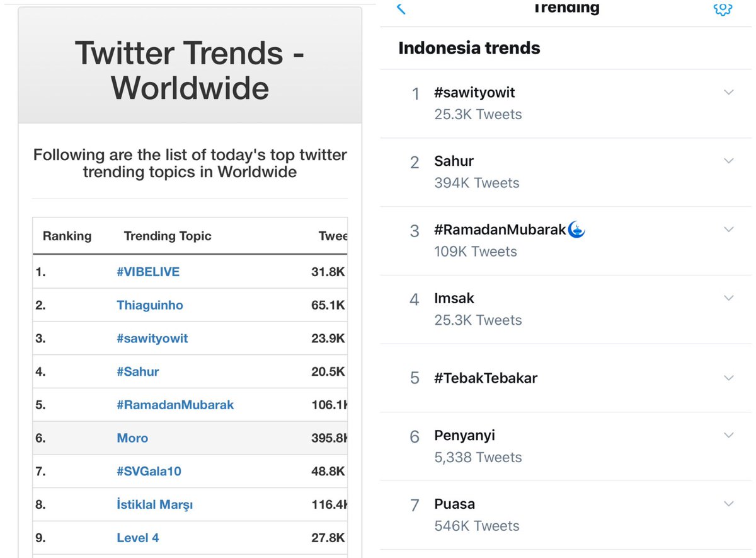
Task: Click the Indonesia trends heading
Action: [x=469, y=48]
